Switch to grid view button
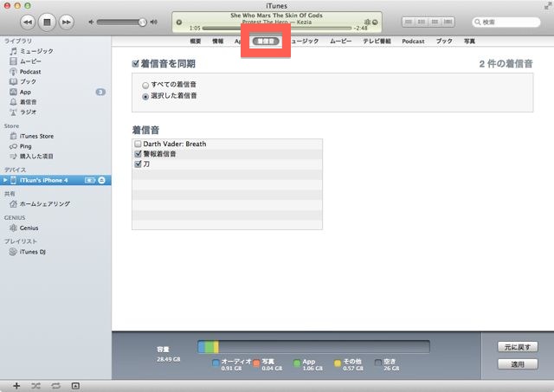 (435, 22)
